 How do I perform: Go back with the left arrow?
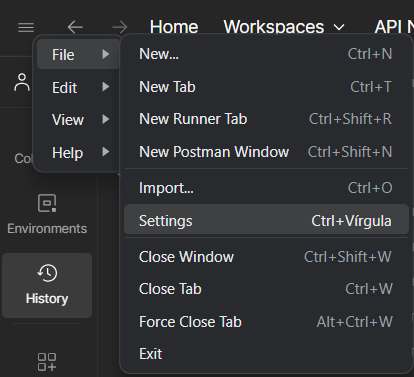pyautogui.click(x=75, y=27)
